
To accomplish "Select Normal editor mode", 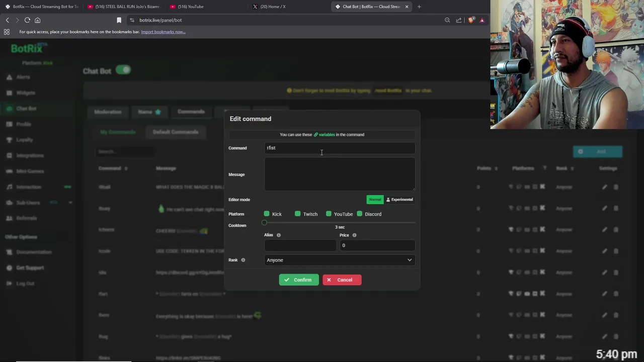I will 375,200.
